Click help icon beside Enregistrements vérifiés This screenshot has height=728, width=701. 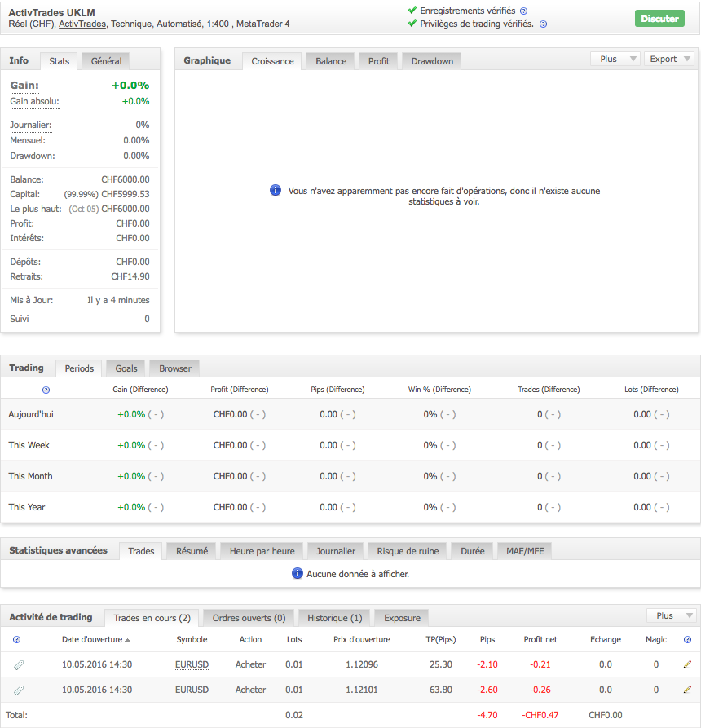[523, 11]
